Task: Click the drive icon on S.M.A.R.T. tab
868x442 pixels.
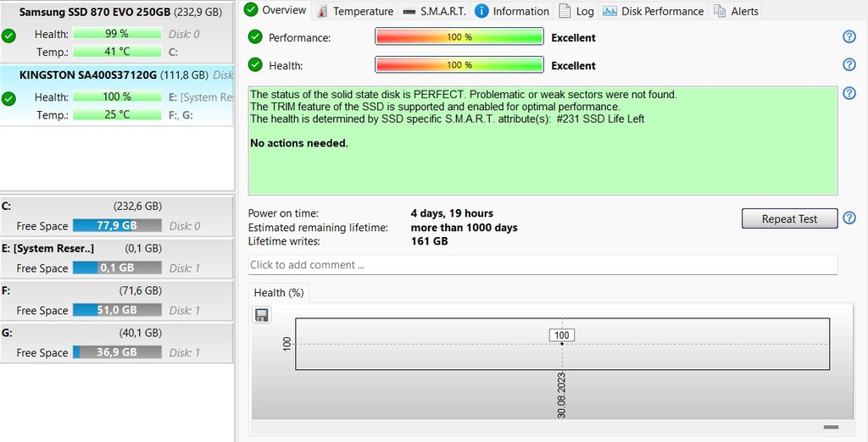Action: (x=409, y=11)
